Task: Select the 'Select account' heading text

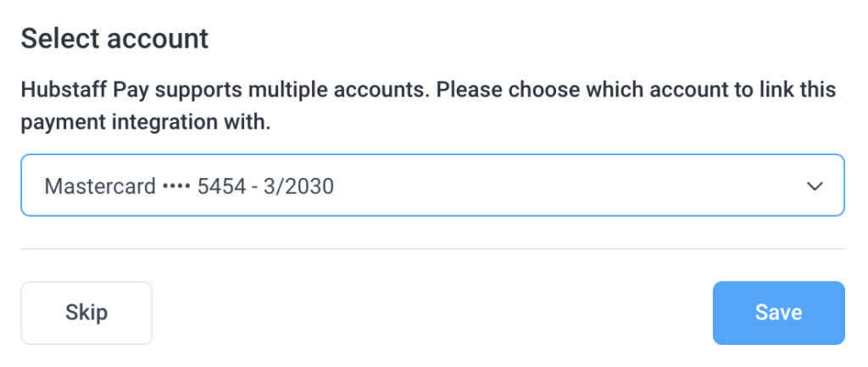Action: (x=114, y=39)
